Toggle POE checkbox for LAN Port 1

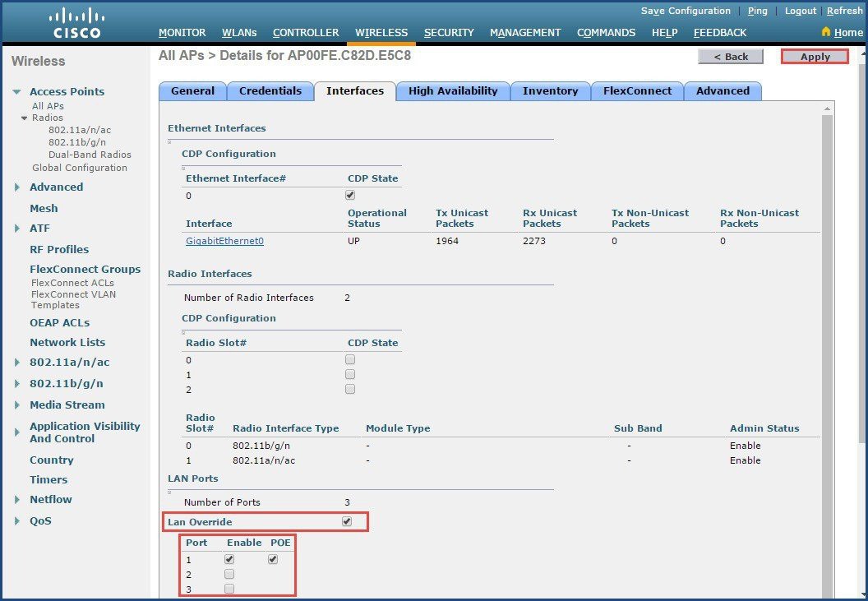pos(272,559)
